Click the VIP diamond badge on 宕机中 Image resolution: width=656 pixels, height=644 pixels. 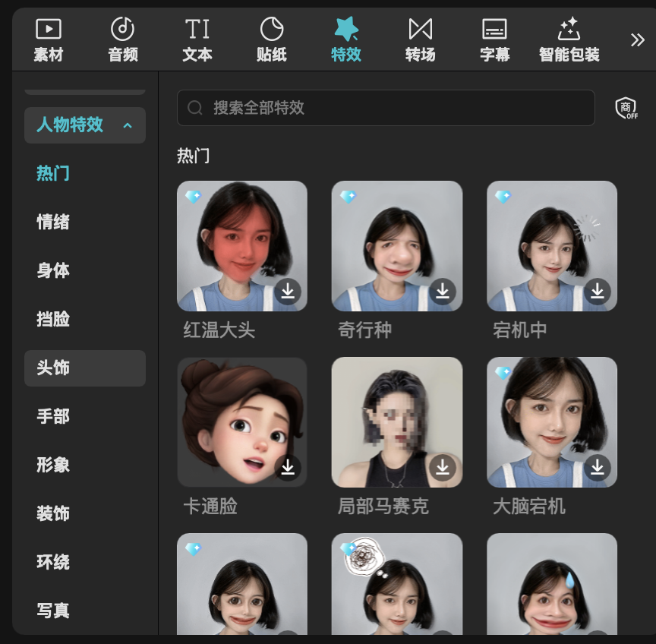coord(503,196)
